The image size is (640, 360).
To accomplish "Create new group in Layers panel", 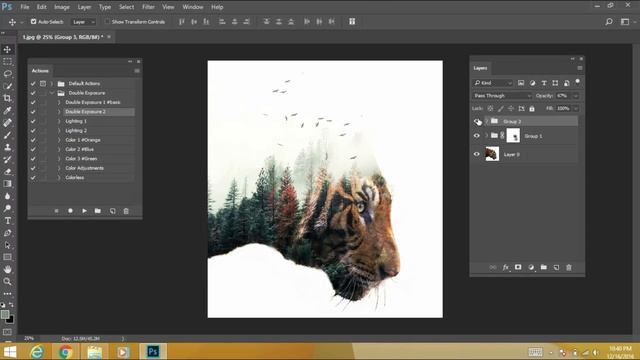I will (544, 267).
